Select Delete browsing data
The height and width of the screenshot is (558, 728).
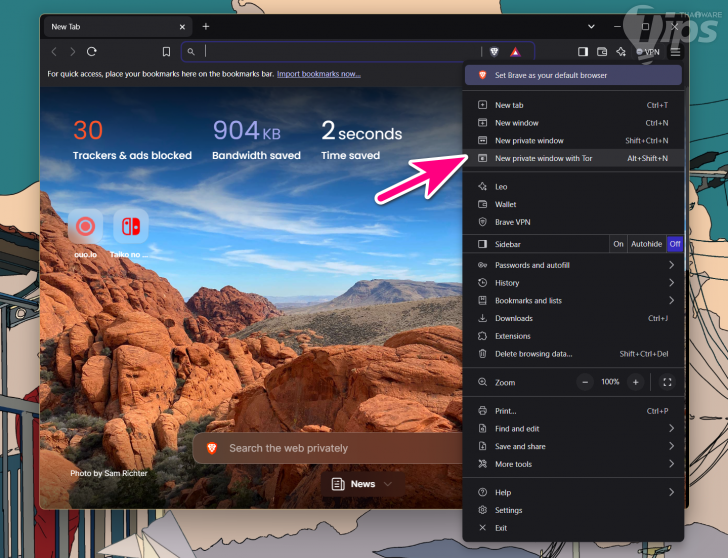coord(573,354)
